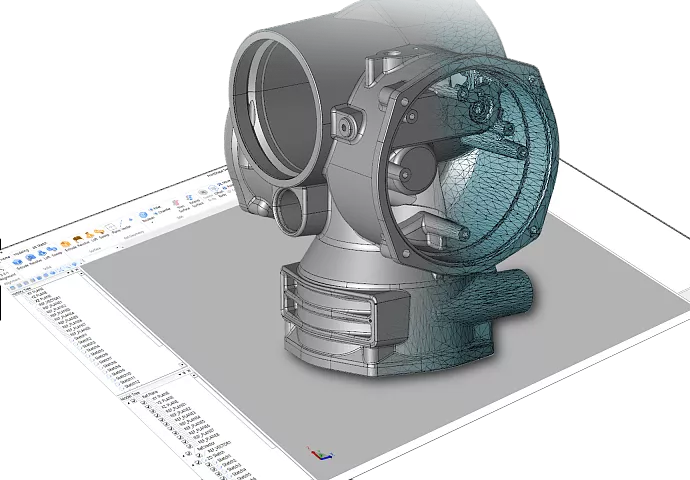Close the Model Tree panel
The height and width of the screenshot is (480, 690).
coord(189,371)
